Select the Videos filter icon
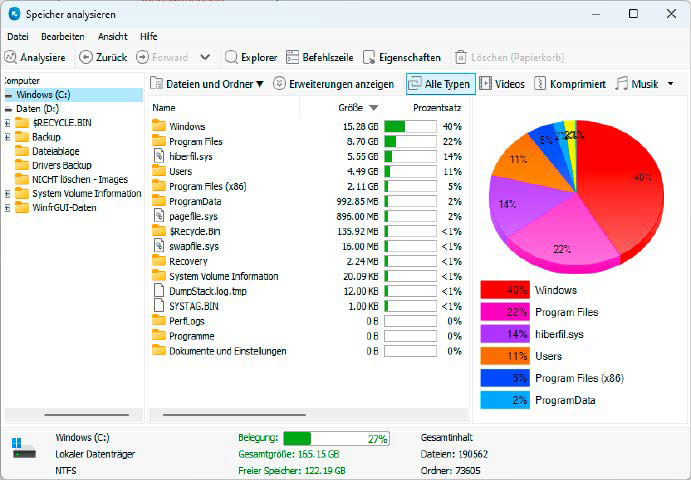 485,83
